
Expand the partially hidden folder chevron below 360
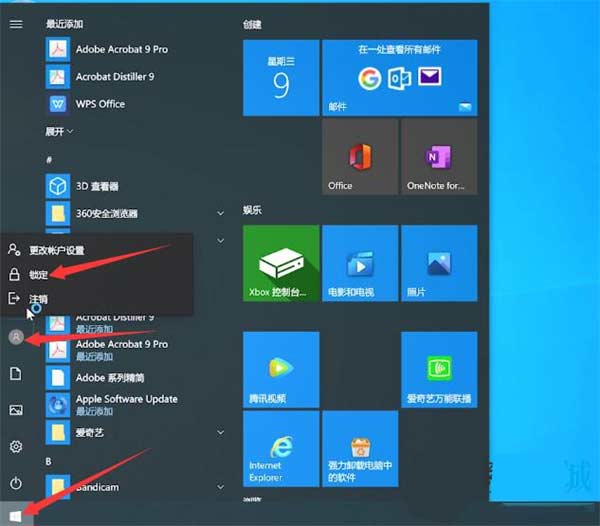220,241
